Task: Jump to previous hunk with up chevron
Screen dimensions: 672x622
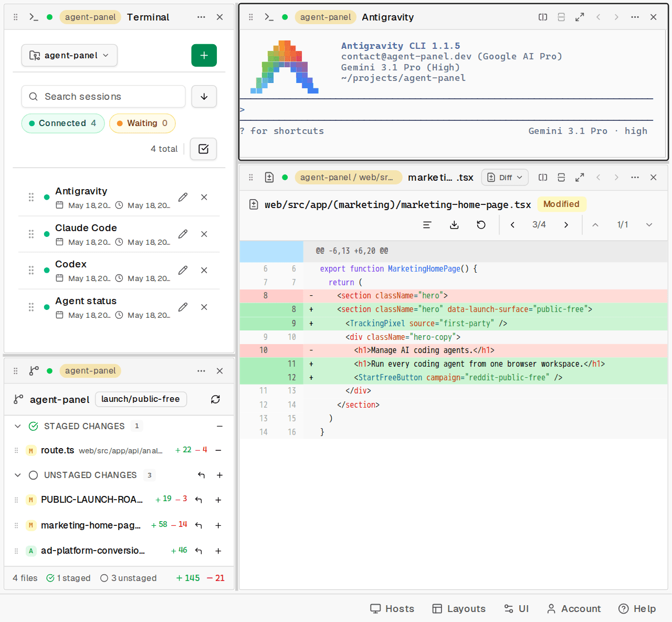Action: pos(595,225)
